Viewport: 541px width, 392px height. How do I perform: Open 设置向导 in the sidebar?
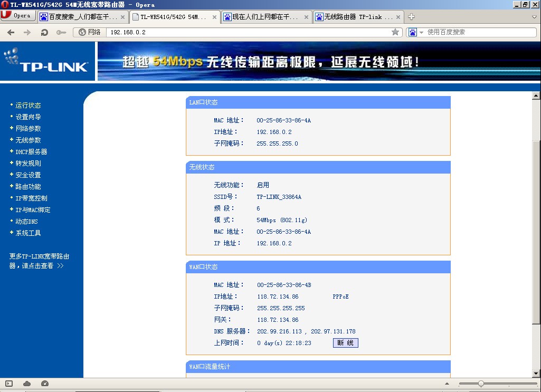[x=28, y=117]
